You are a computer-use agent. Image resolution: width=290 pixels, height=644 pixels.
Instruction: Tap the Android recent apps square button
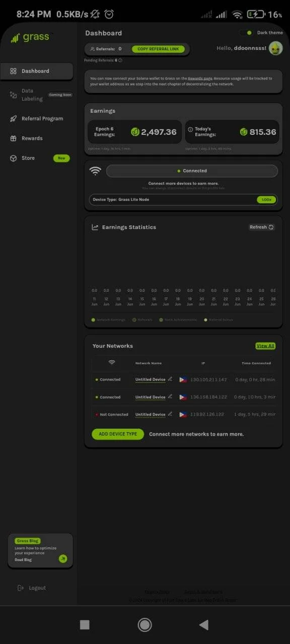click(x=85, y=625)
